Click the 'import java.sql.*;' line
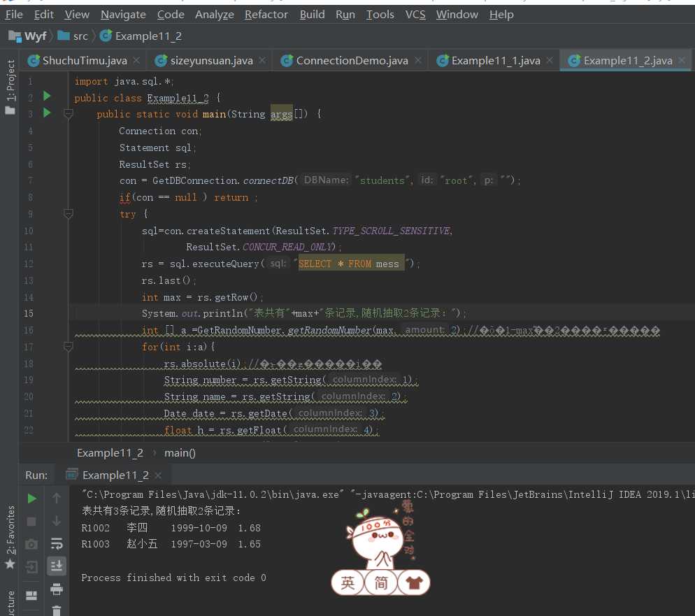This screenshot has width=695, height=616. pos(124,81)
